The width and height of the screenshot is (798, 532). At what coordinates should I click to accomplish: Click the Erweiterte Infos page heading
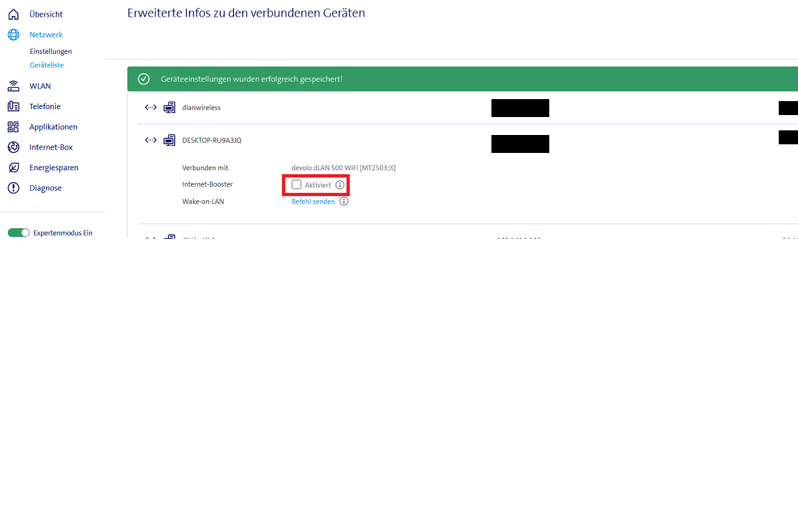pyautogui.click(x=246, y=13)
